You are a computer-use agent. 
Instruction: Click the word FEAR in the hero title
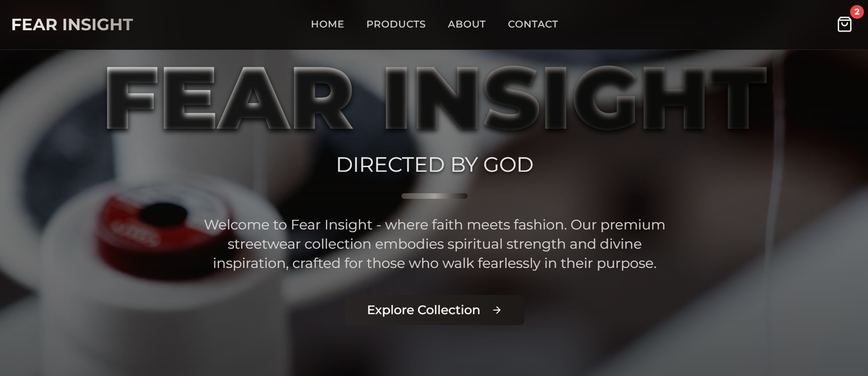(229, 98)
